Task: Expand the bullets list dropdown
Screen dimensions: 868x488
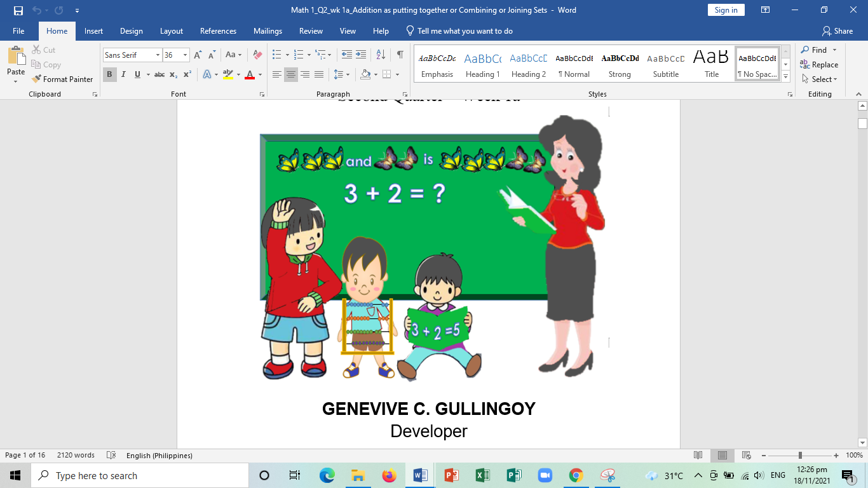Action: click(x=287, y=55)
